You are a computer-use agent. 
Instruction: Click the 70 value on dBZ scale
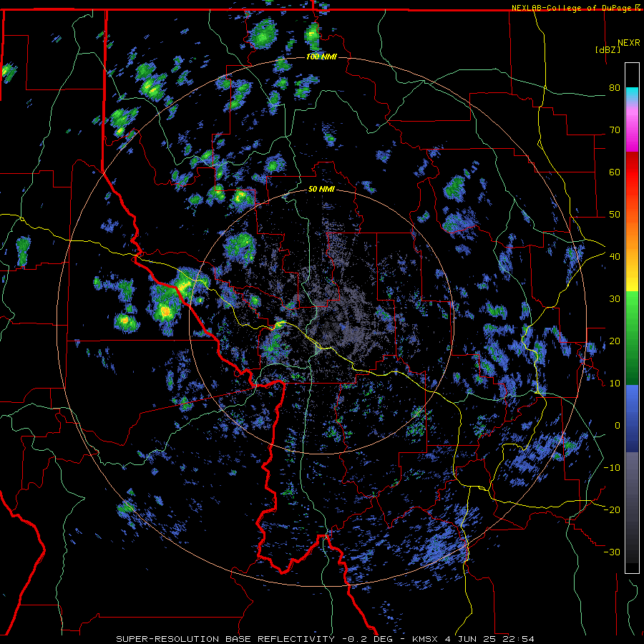click(x=615, y=130)
